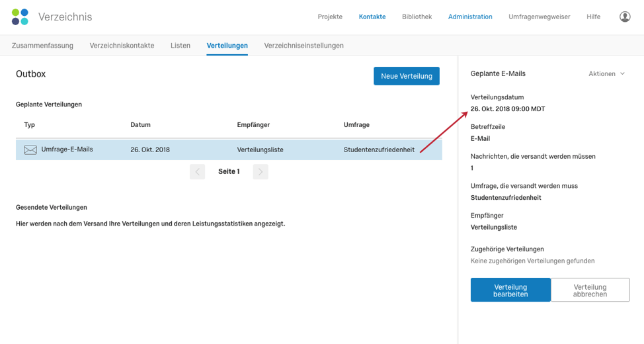644x344 pixels.
Task: Click Verteilungsliste in the details panel
Action: tap(494, 228)
